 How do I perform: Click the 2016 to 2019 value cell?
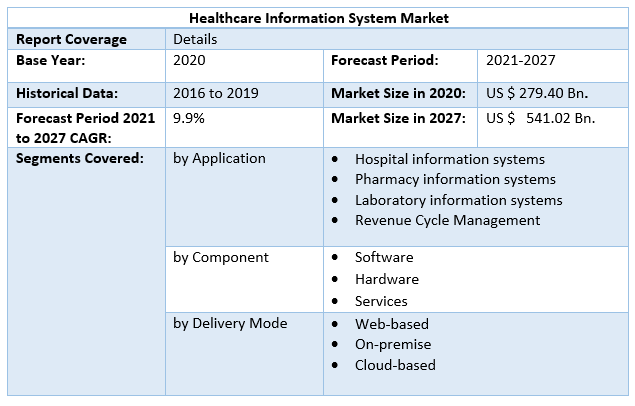click(x=216, y=93)
